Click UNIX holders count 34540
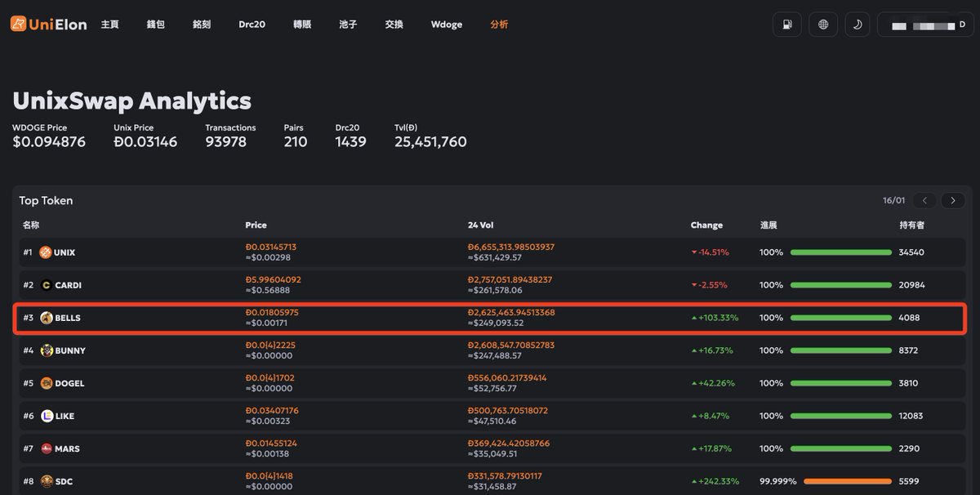 [x=911, y=252]
